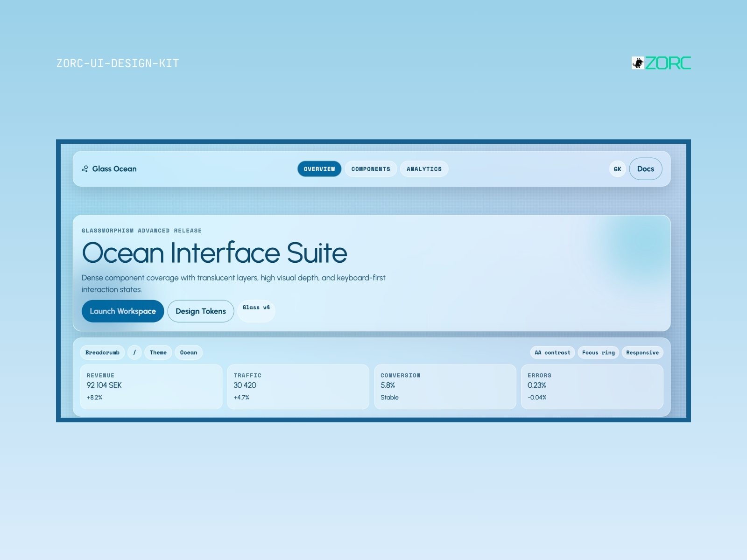Click the Focus ring tag
Image resolution: width=747 pixels, height=560 pixels.
[x=599, y=352]
